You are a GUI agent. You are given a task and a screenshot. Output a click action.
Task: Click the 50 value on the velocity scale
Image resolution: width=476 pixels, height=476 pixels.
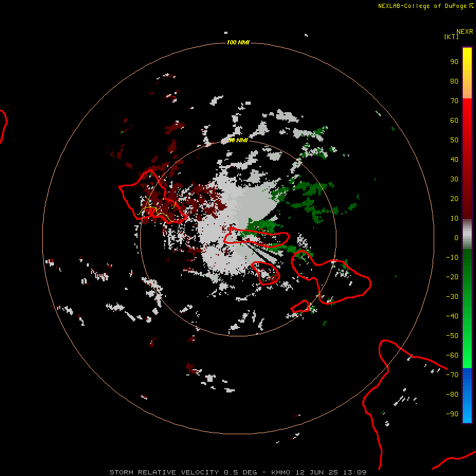(x=454, y=140)
